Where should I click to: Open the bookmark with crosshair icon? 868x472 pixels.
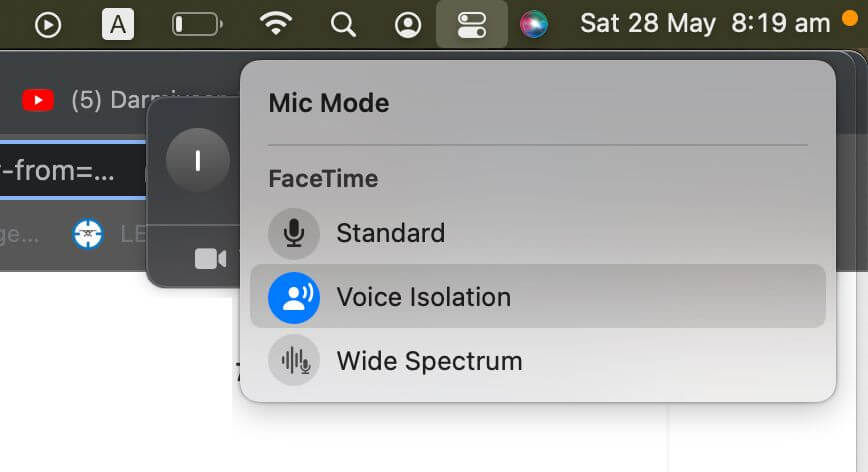[88, 233]
